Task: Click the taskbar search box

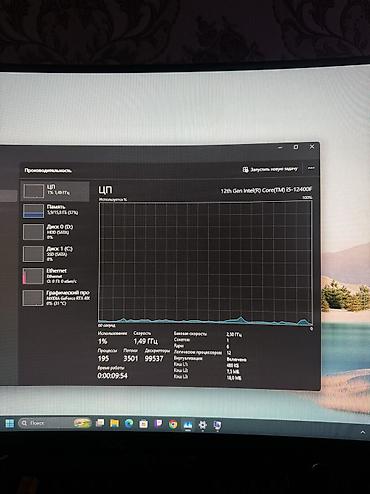Action: (x=54, y=423)
